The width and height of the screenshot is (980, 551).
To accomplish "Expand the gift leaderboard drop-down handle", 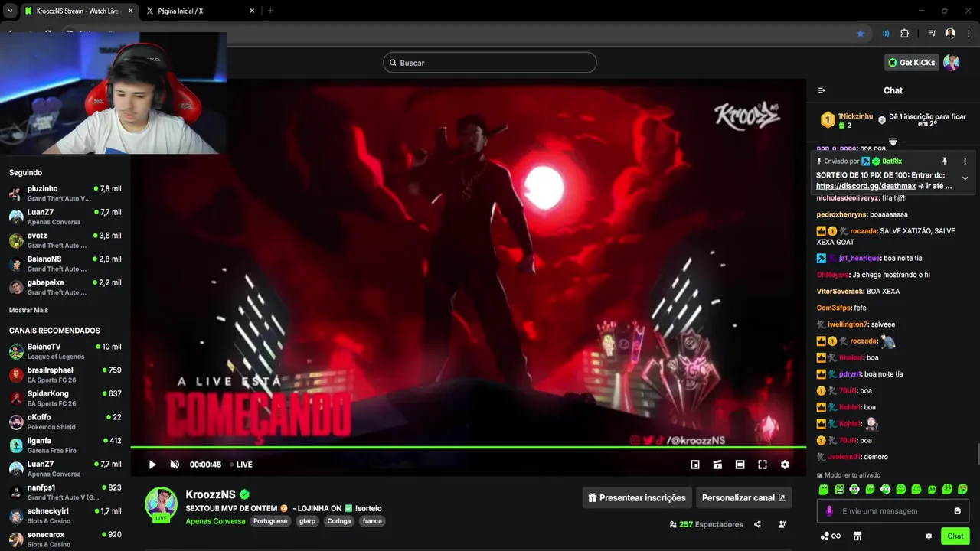I will coord(893,142).
